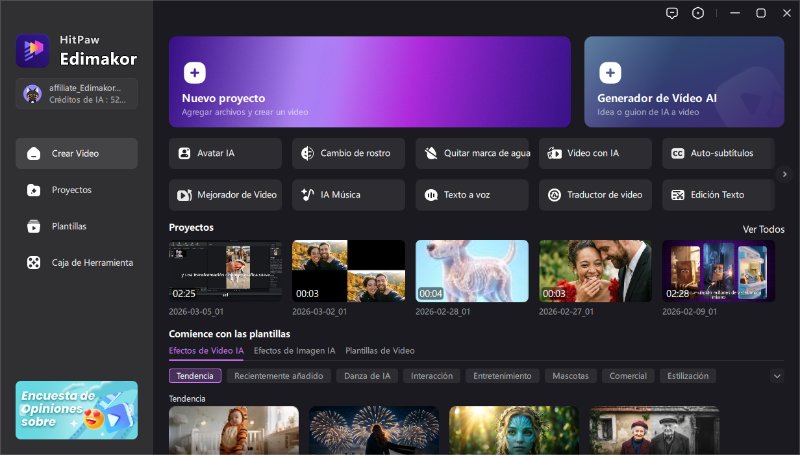This screenshot has height=455, width=800.
Task: Click the affiliate account avatar icon
Action: click(32, 94)
